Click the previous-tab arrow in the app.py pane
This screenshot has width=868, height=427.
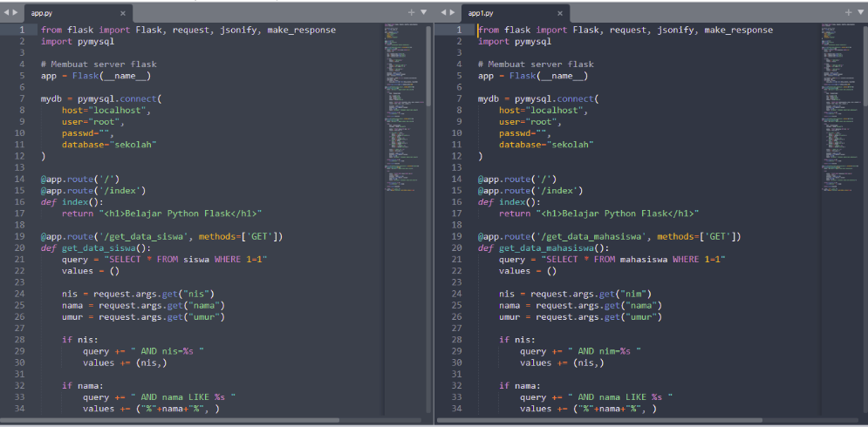tap(5, 12)
